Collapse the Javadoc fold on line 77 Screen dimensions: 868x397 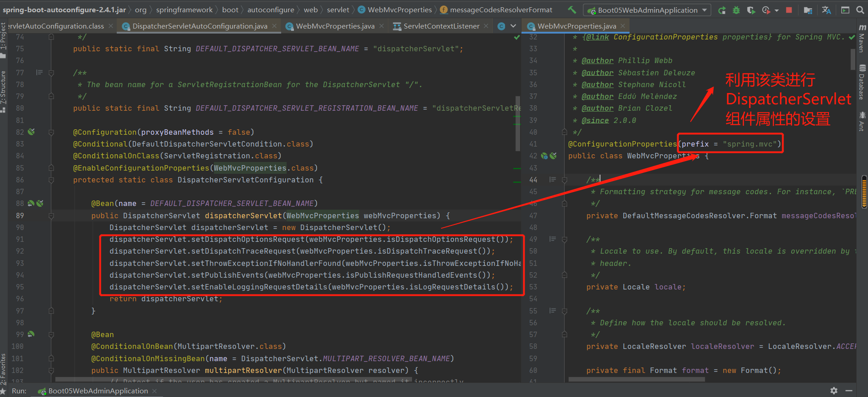[51, 73]
